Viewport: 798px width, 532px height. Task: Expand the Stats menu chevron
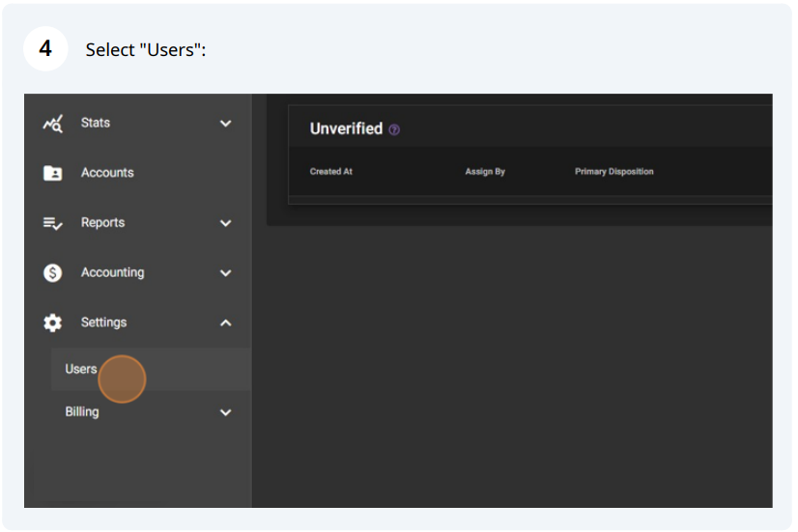tap(225, 123)
